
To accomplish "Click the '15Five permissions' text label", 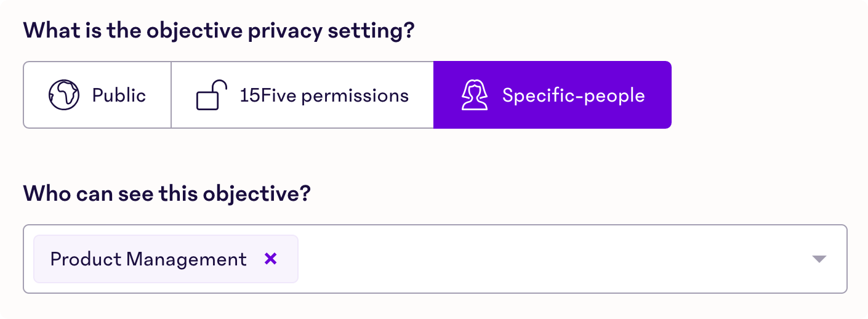I will tap(324, 95).
